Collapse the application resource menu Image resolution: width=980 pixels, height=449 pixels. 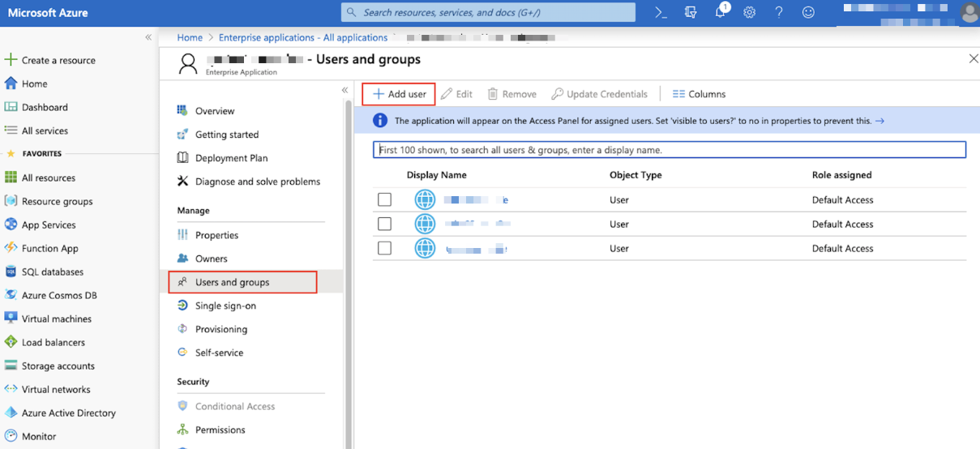tap(344, 90)
